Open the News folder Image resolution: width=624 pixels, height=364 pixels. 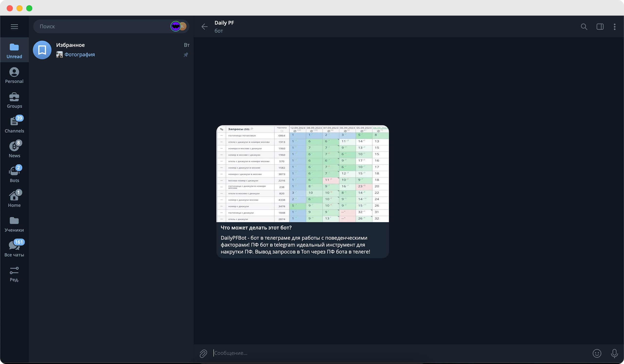click(x=14, y=149)
